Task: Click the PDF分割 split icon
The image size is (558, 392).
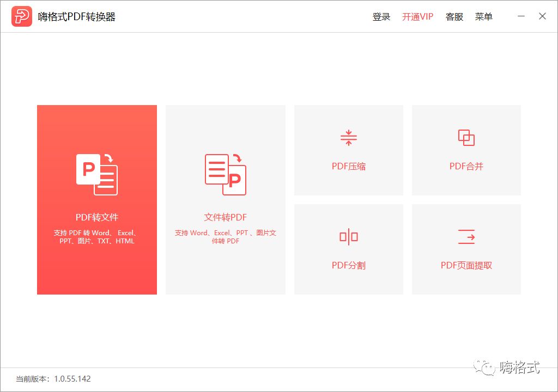Action: click(348, 236)
